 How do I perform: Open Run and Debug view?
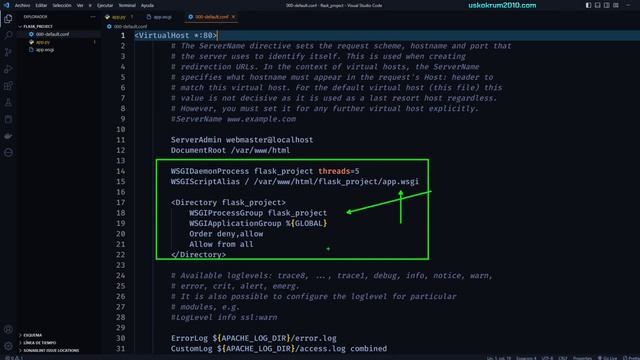pos(8,69)
